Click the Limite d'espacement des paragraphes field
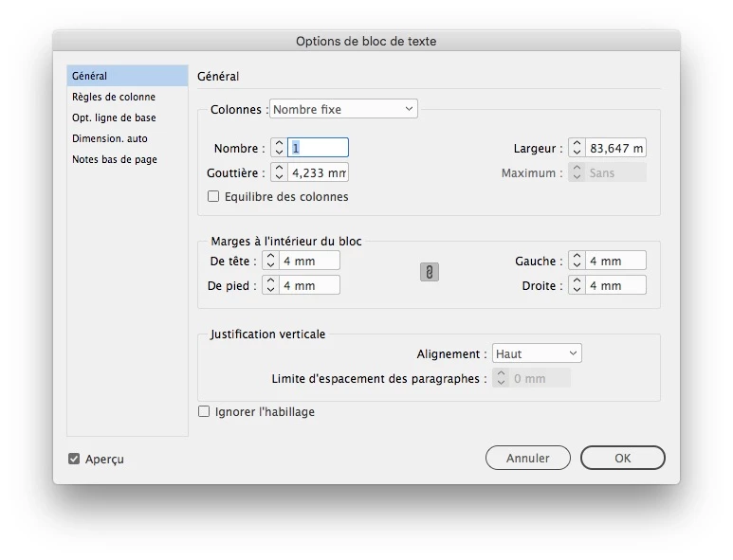 [x=540, y=378]
